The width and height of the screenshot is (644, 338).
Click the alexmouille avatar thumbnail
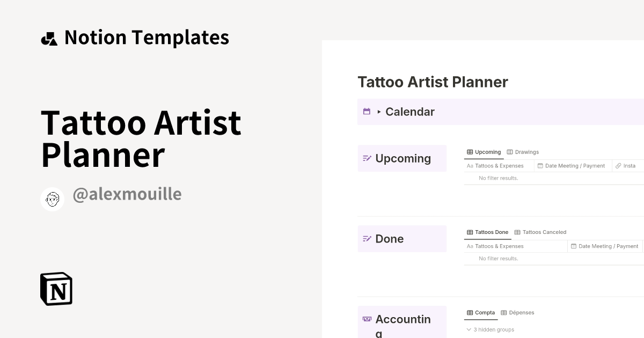(53, 199)
